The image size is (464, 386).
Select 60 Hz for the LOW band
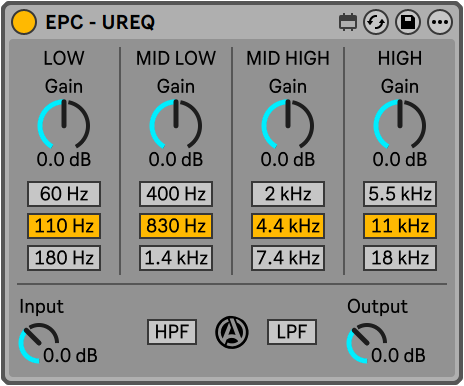click(x=64, y=194)
